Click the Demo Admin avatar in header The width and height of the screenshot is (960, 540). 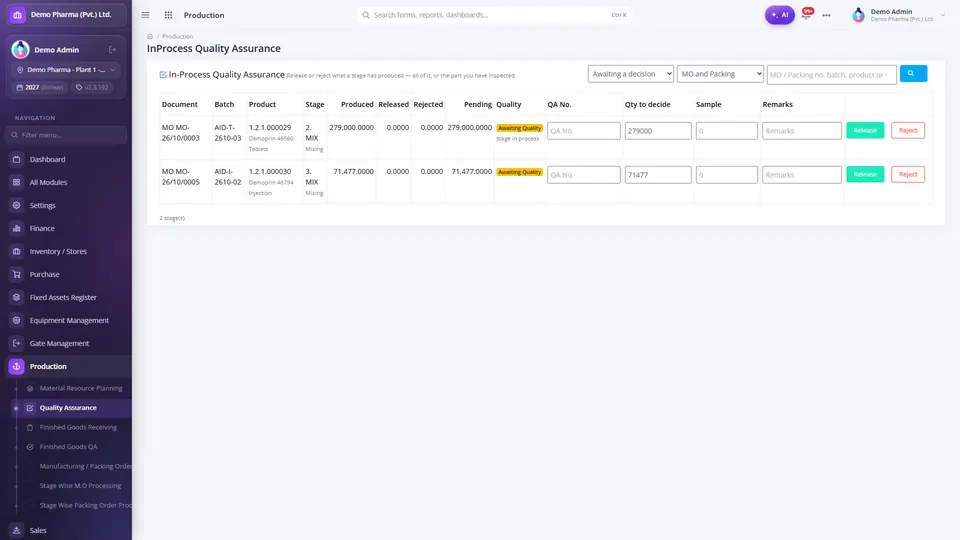point(858,15)
